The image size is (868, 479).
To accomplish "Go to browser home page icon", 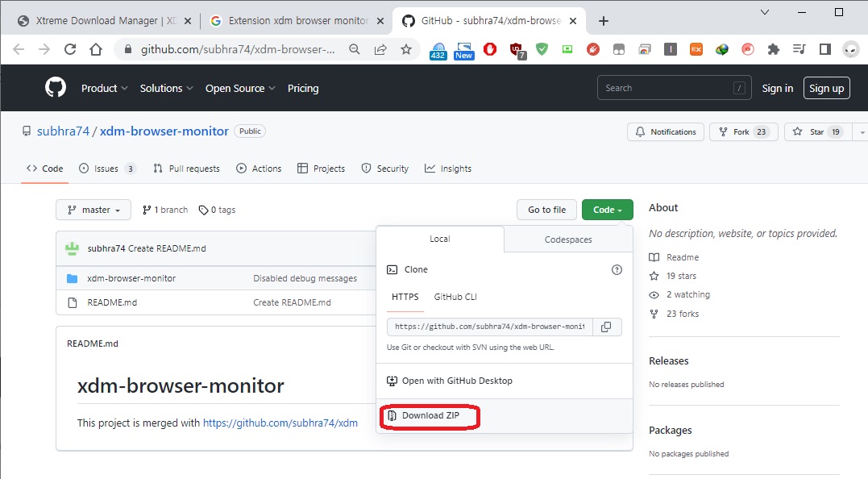I will pos(96,49).
